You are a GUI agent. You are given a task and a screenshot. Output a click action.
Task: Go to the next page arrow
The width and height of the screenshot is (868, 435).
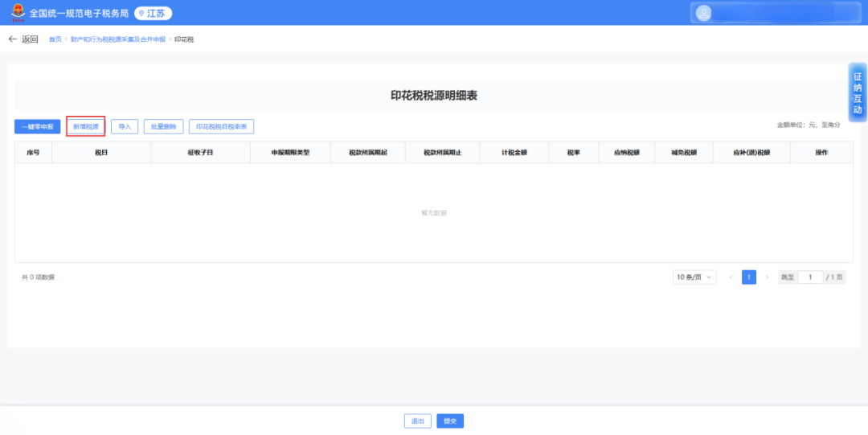click(x=767, y=277)
